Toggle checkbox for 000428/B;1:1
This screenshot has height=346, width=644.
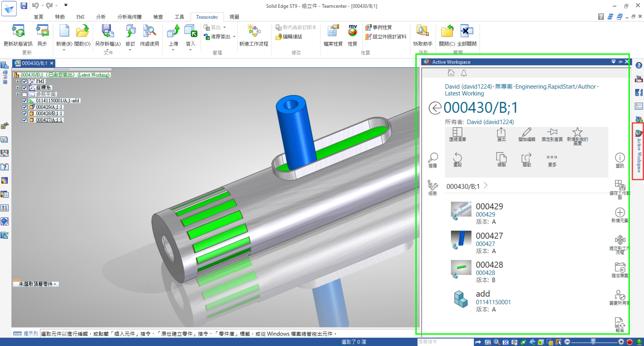24,114
